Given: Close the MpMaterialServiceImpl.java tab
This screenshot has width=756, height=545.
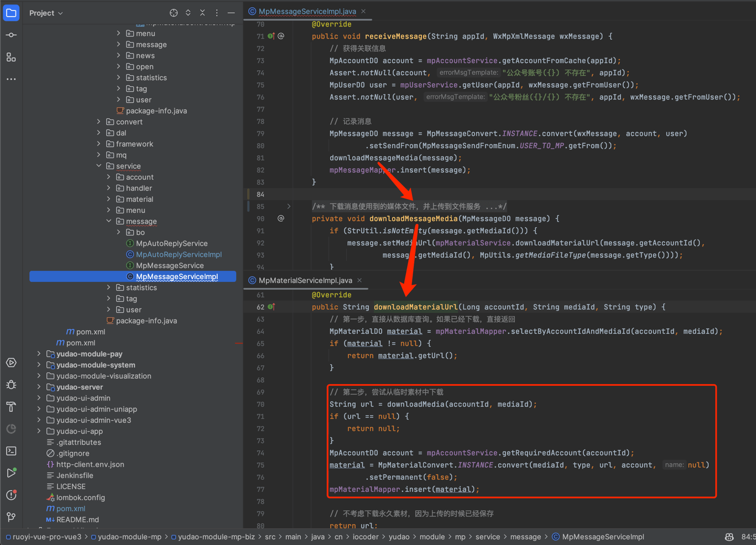Looking at the screenshot, I should 359,280.
